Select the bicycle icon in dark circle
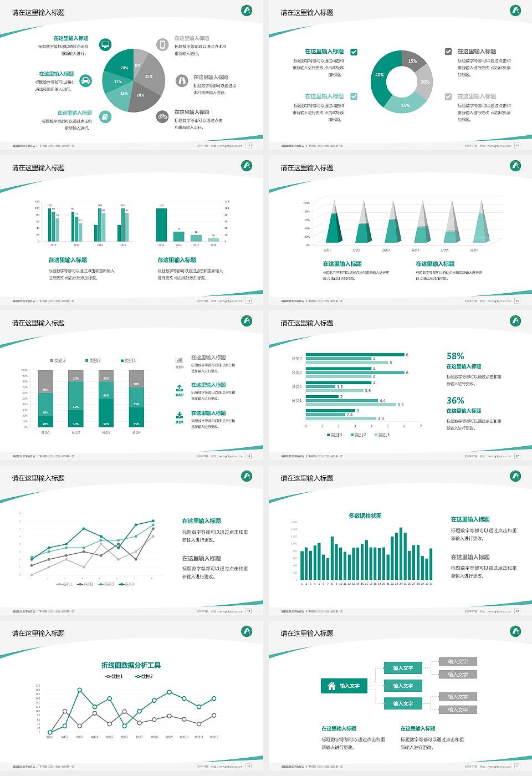532x776 pixels. tap(162, 116)
